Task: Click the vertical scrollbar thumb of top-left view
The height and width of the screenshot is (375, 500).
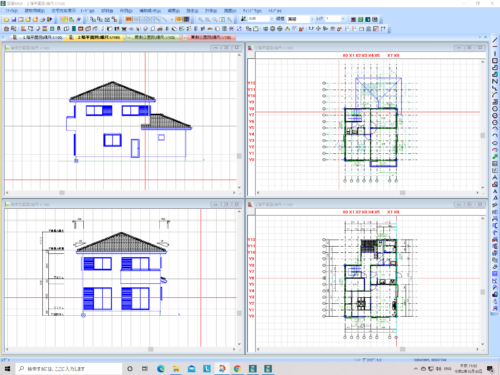Action: [239, 156]
